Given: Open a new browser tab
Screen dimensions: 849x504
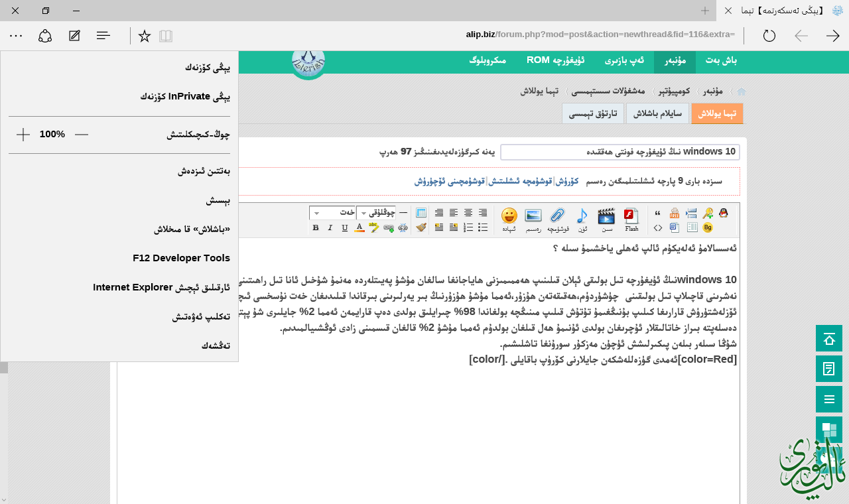Looking at the screenshot, I should point(705,11).
